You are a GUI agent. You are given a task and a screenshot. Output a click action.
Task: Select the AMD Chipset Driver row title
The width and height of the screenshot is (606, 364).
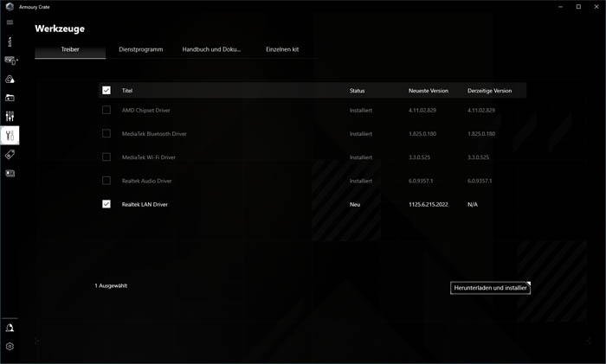[x=145, y=111]
